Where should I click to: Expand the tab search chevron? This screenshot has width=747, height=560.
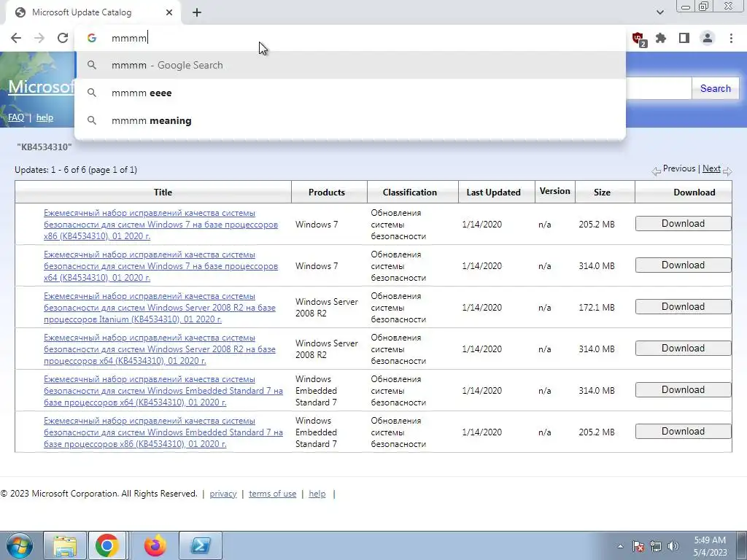click(659, 12)
